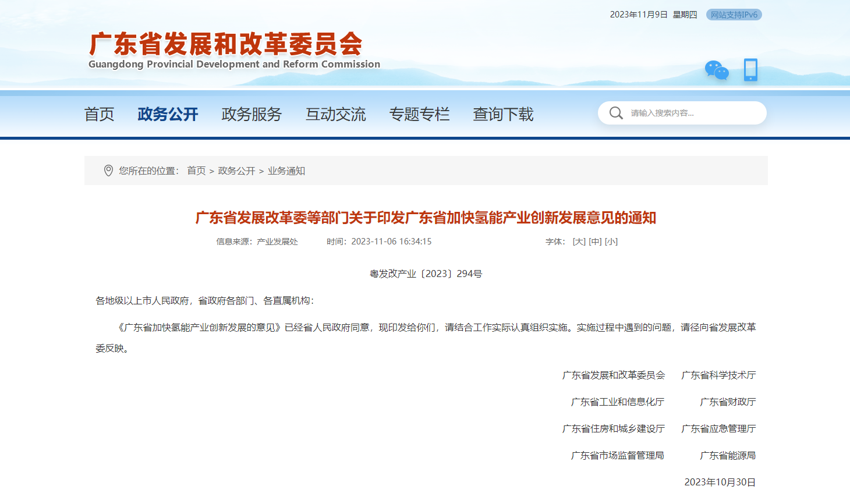Select the 政务公开 navigation tab
This screenshot has height=504, width=850.
[x=168, y=114]
